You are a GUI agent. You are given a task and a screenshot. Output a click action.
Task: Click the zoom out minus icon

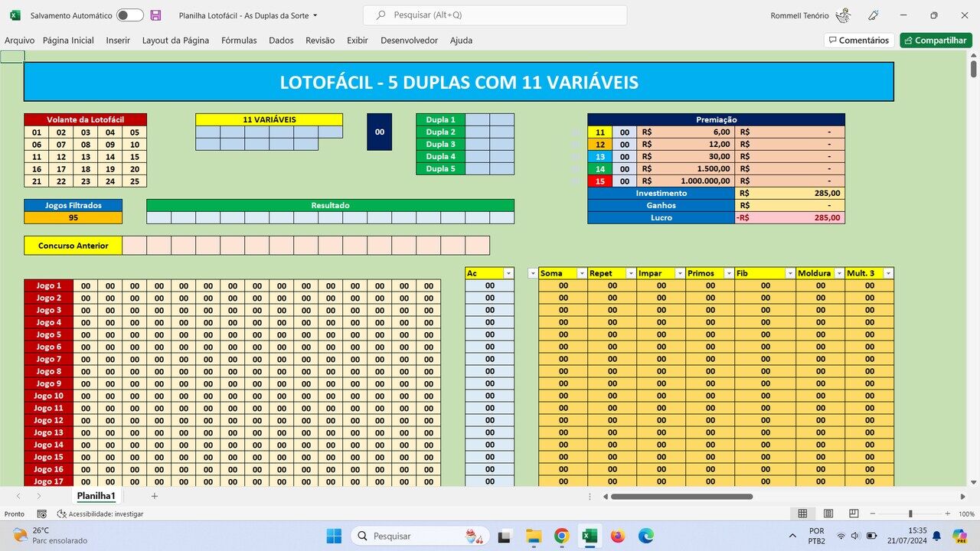pos(873,514)
